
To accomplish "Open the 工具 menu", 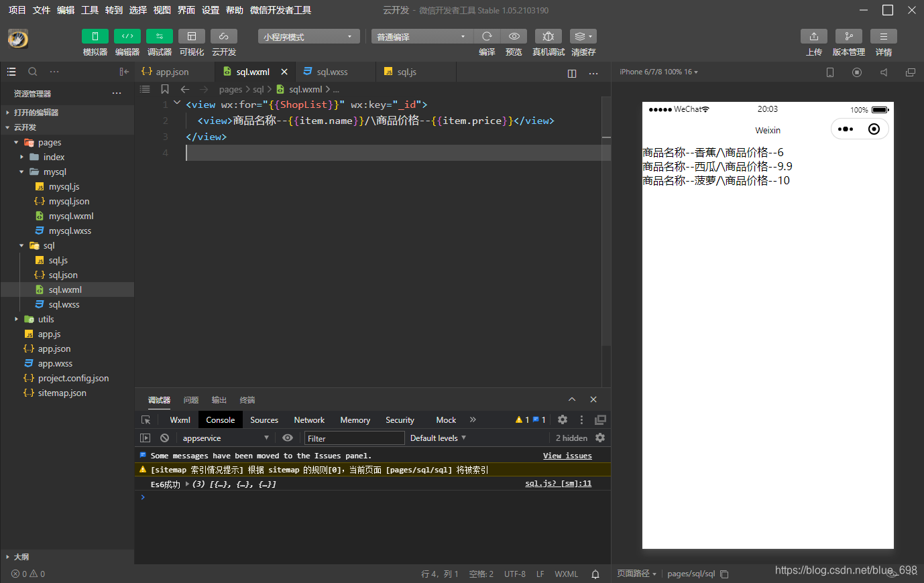I will point(90,10).
